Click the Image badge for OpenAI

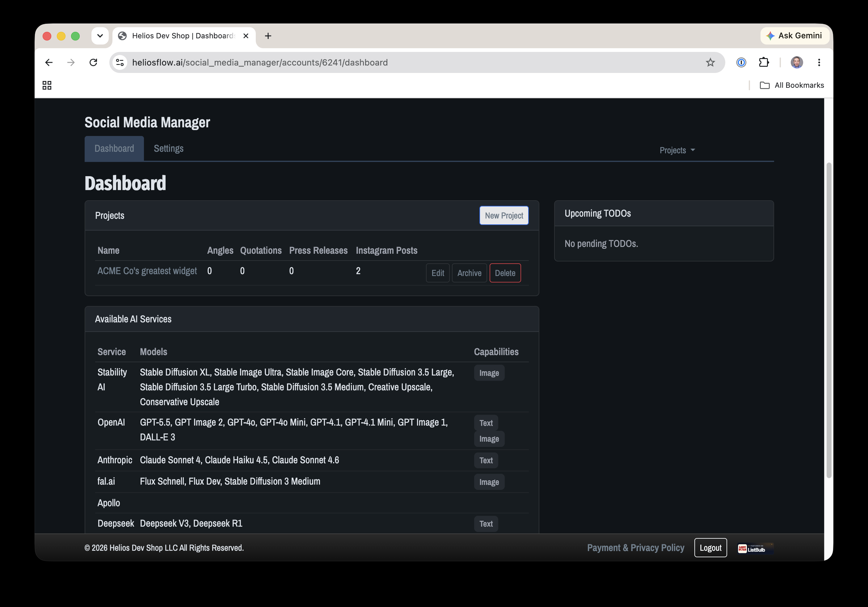(489, 439)
